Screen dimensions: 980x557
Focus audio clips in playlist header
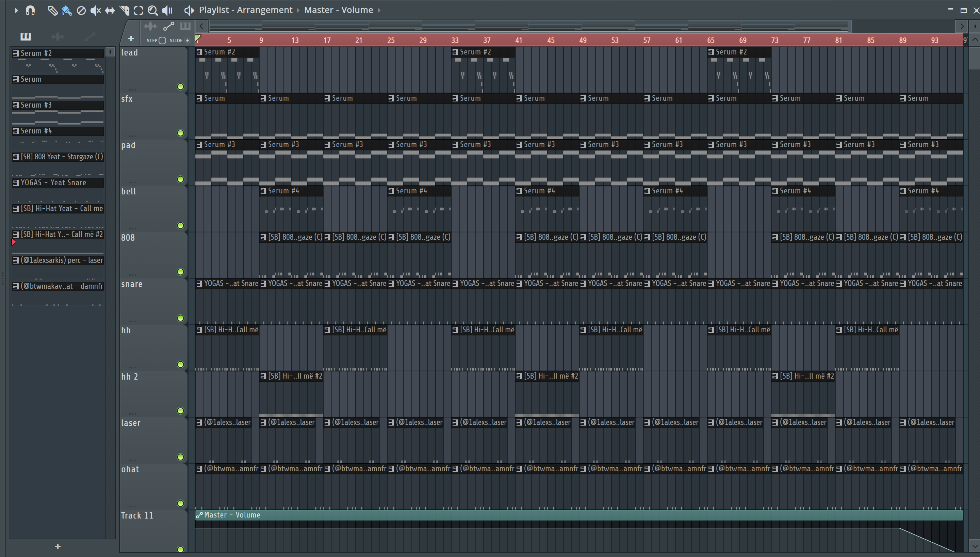150,26
